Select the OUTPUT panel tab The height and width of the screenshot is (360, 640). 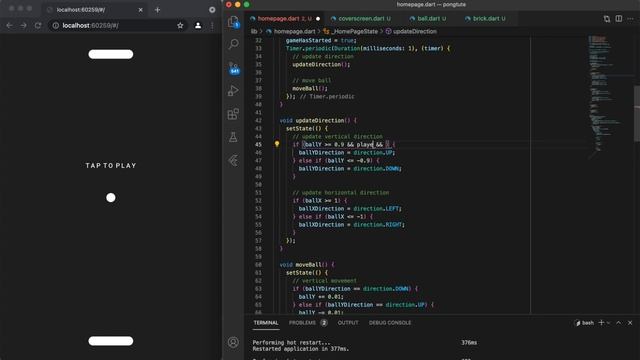tap(348, 322)
